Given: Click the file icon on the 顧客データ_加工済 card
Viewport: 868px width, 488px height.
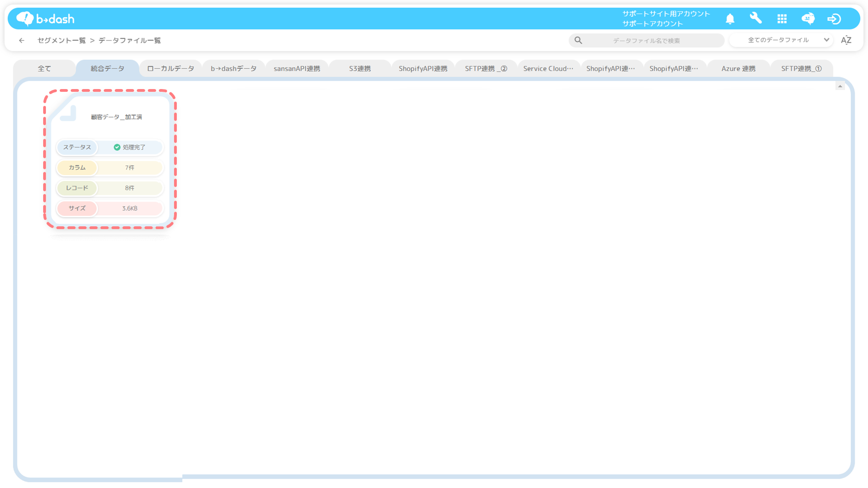Looking at the screenshot, I should [x=68, y=113].
